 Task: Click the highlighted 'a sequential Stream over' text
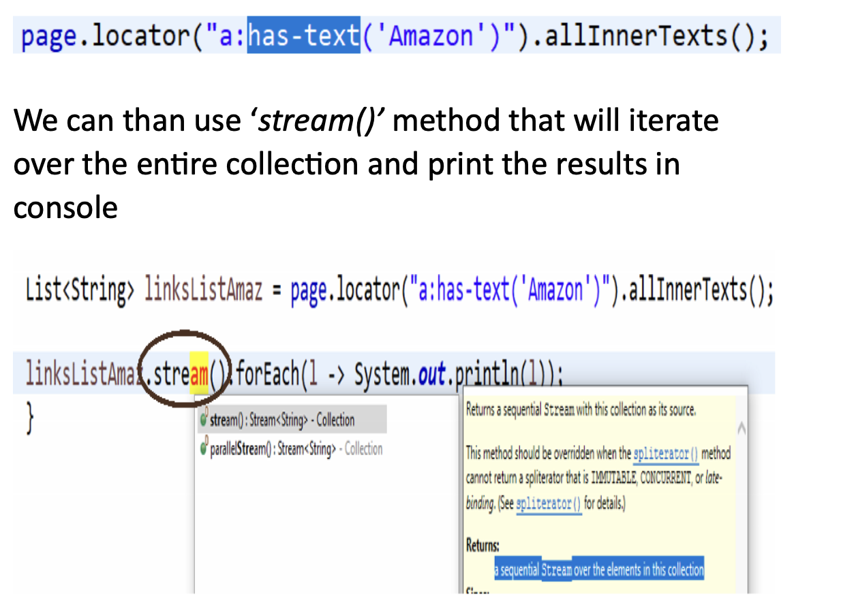599,570
